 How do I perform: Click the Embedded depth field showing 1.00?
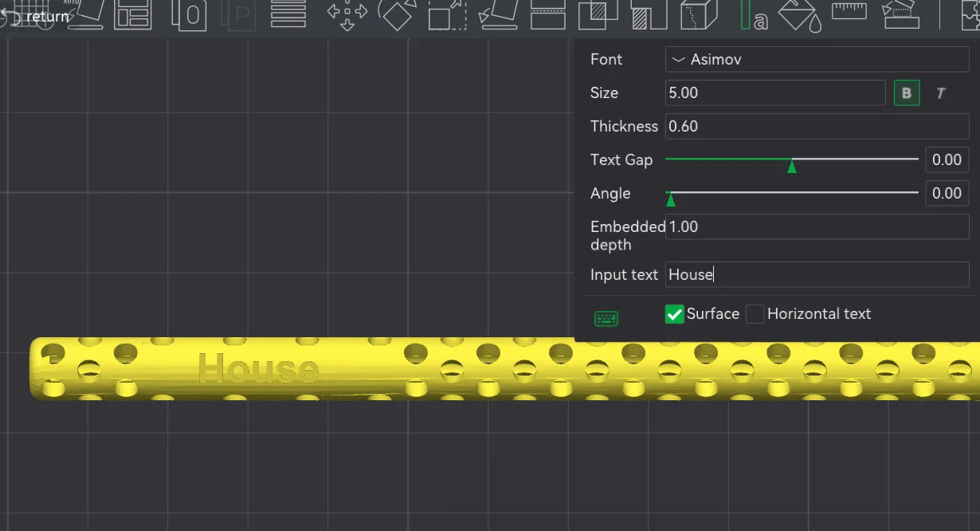(817, 226)
